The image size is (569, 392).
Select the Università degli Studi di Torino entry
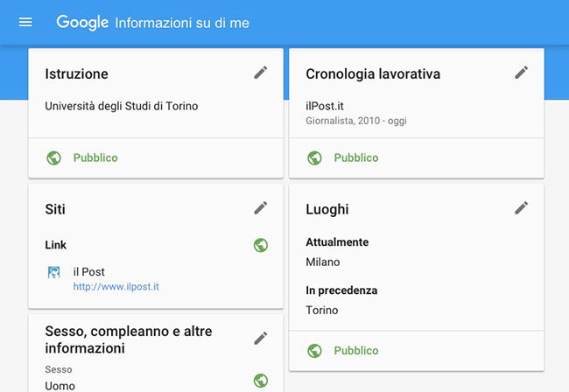coord(122,107)
